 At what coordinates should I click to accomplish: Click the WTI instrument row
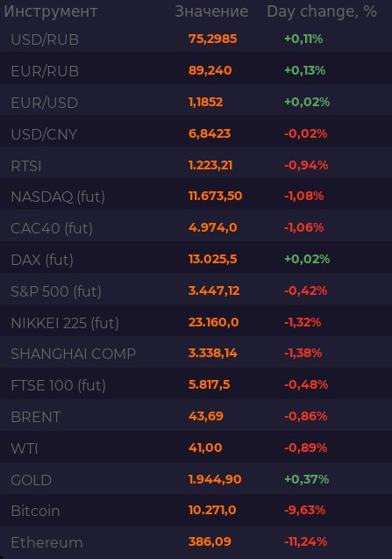pyautogui.click(x=196, y=448)
